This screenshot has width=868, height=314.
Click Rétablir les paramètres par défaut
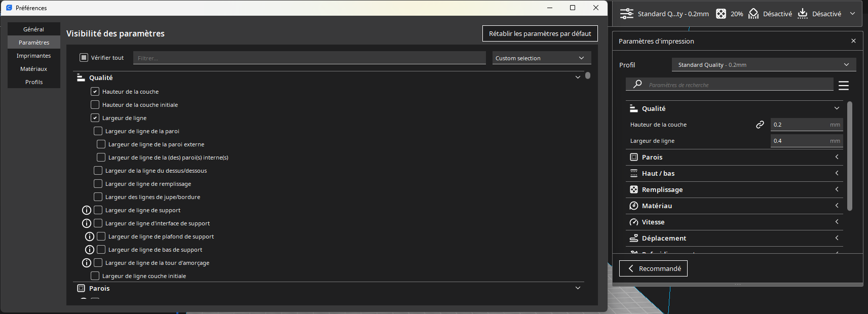pos(540,33)
